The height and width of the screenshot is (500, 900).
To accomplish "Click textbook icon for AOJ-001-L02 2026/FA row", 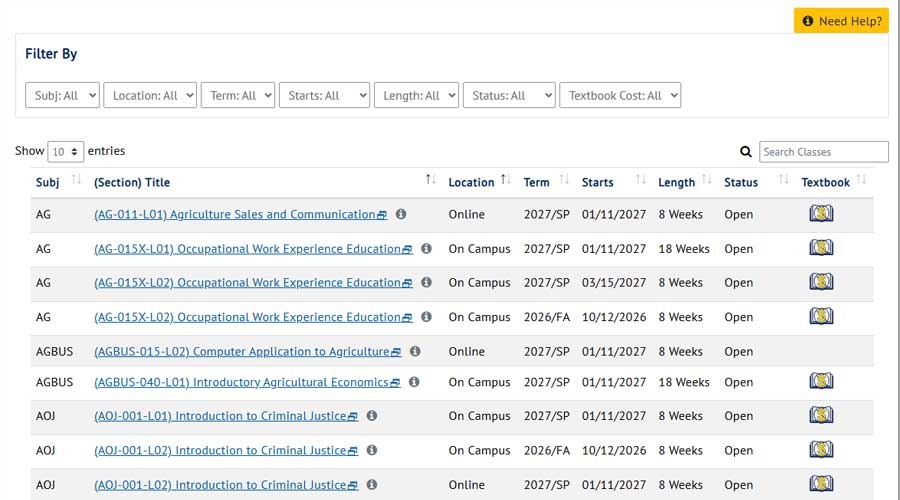I will tap(821, 449).
